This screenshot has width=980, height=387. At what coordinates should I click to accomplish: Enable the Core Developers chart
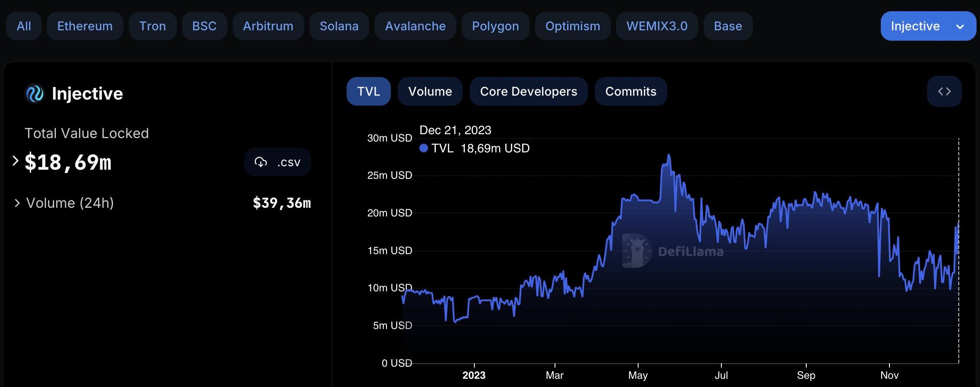tap(528, 91)
